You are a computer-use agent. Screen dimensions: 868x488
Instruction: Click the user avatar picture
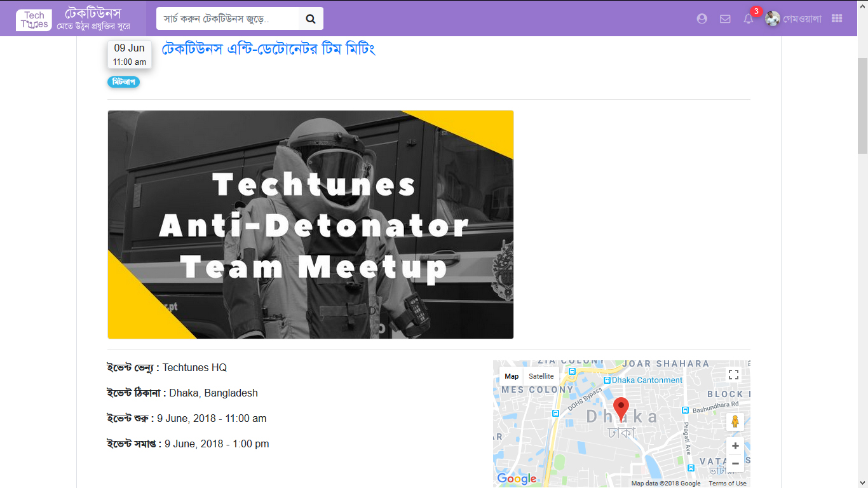[x=773, y=19]
